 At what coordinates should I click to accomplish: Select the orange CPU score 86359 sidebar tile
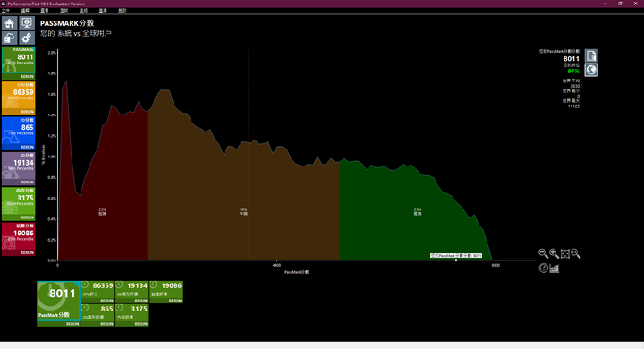[19, 98]
